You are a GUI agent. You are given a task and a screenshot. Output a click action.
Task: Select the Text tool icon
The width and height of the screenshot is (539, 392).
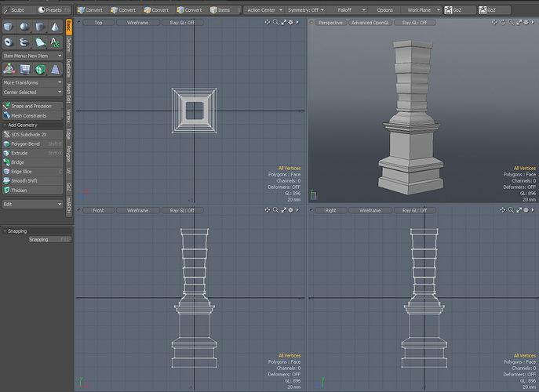(x=55, y=42)
